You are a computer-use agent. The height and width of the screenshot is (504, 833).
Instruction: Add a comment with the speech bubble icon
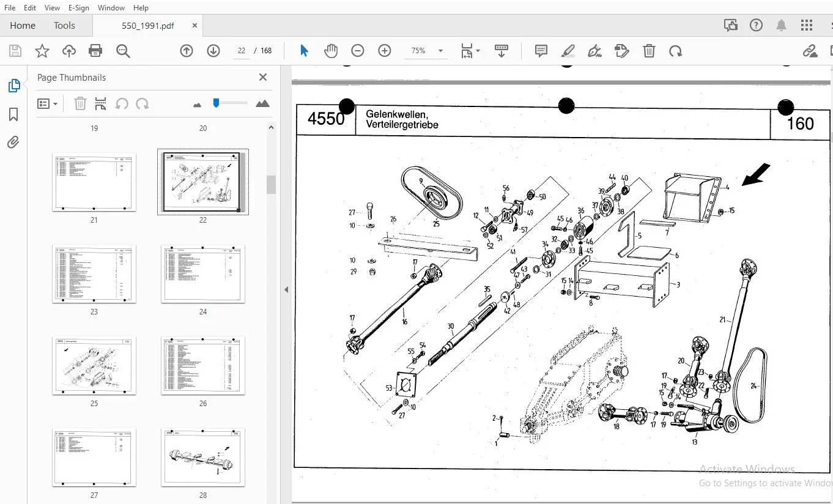tap(541, 51)
